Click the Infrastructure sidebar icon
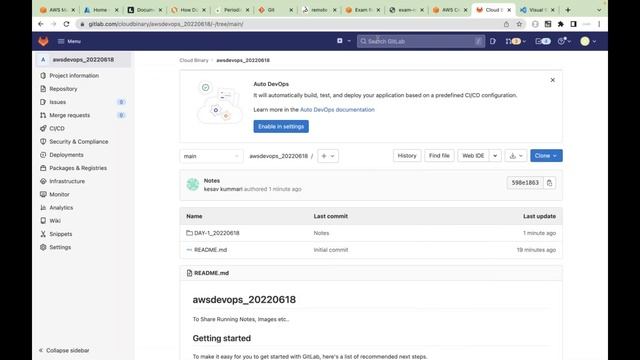Viewport: 640px width, 360px height. 43,181
